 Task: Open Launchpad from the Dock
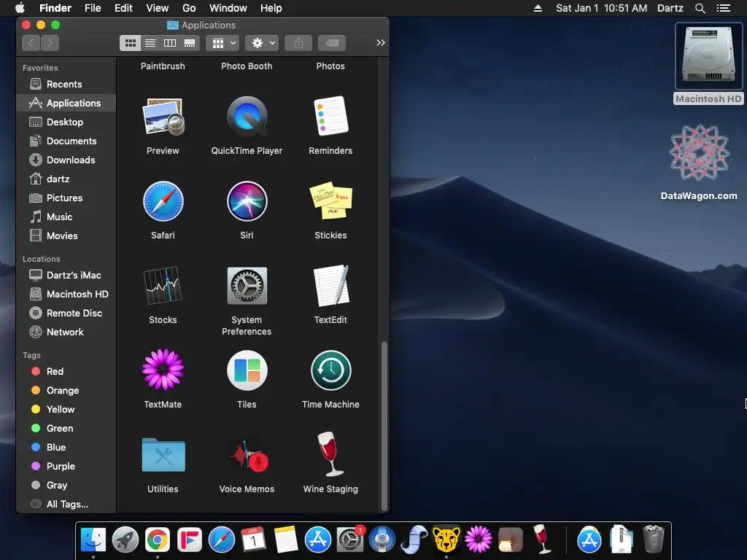click(x=125, y=540)
